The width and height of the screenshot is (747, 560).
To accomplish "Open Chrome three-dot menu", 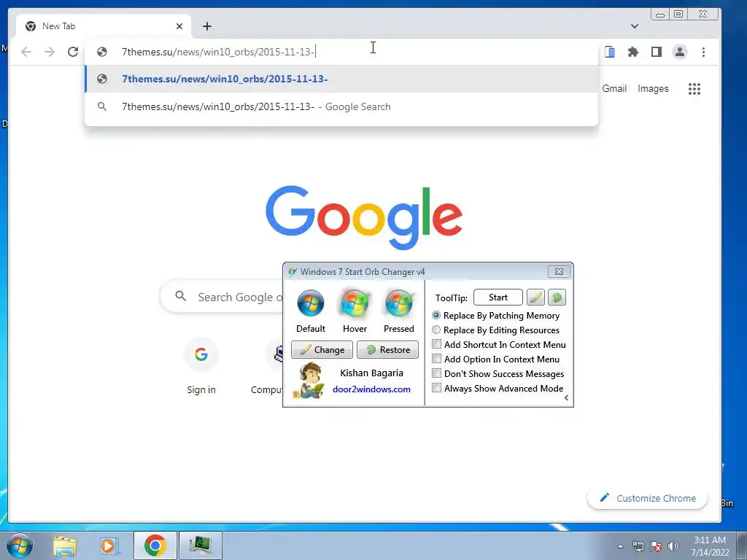I will [703, 52].
